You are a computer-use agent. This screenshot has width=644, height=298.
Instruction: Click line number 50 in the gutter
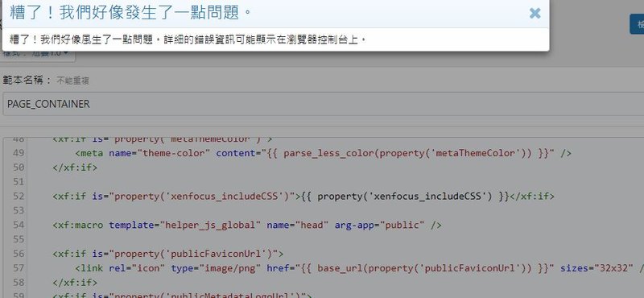[18, 168]
